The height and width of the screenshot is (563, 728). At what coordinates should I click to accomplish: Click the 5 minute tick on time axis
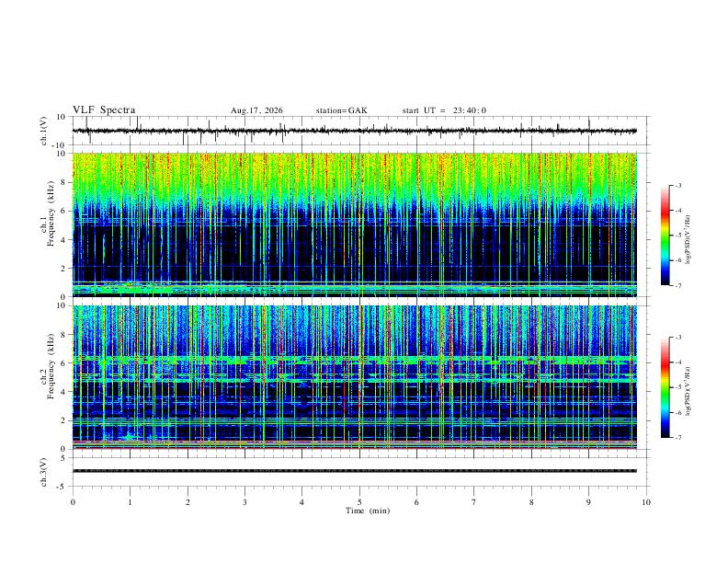[359, 502]
